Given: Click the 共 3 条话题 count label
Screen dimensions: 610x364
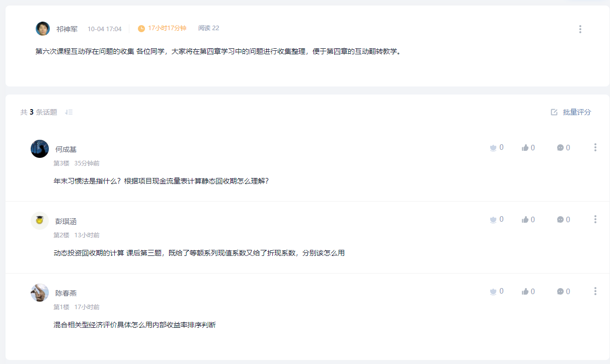Looking at the screenshot, I should (x=39, y=112).
